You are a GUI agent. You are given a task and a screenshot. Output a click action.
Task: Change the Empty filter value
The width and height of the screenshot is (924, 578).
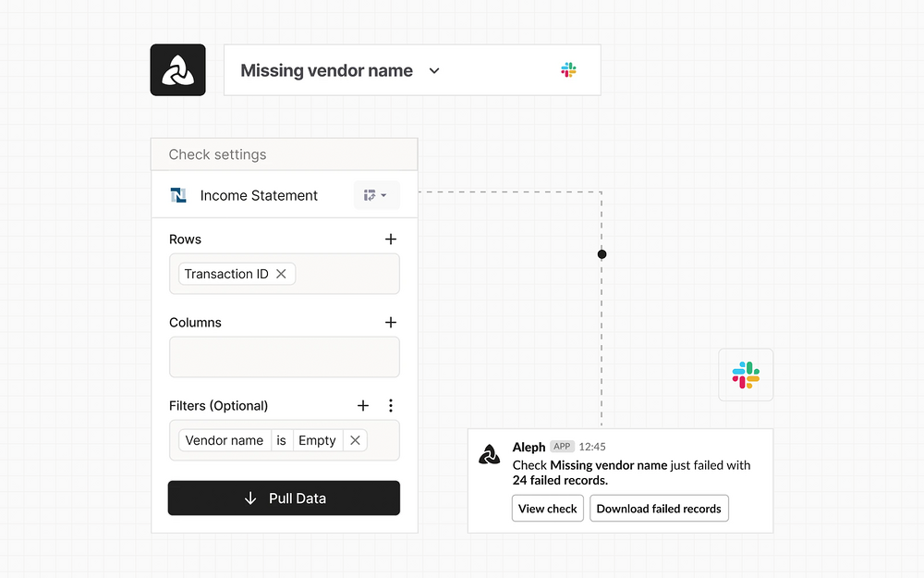click(317, 440)
